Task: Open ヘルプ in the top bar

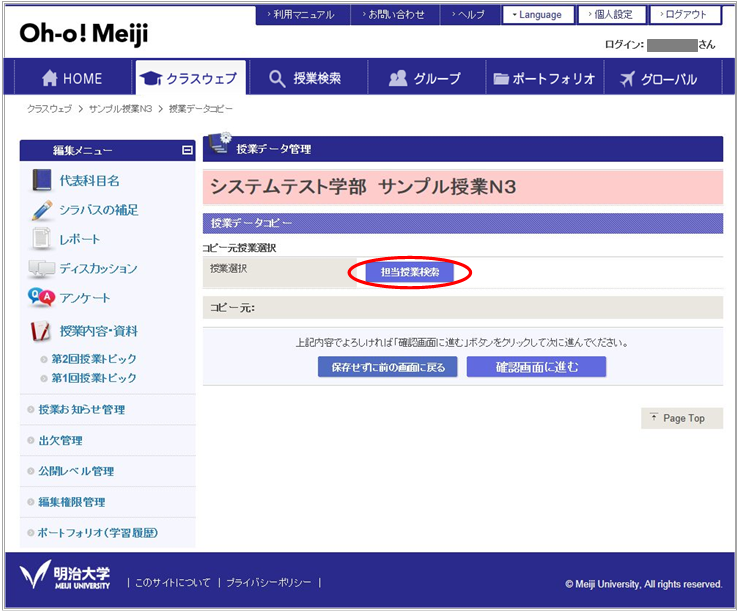Action: pos(470,15)
